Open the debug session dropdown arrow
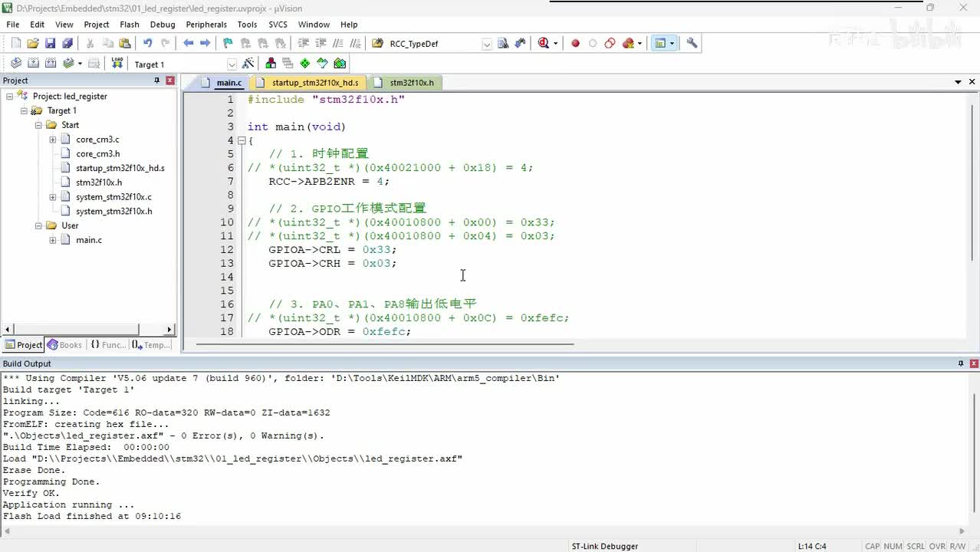Screen dimensions: 980x552 pos(555,44)
